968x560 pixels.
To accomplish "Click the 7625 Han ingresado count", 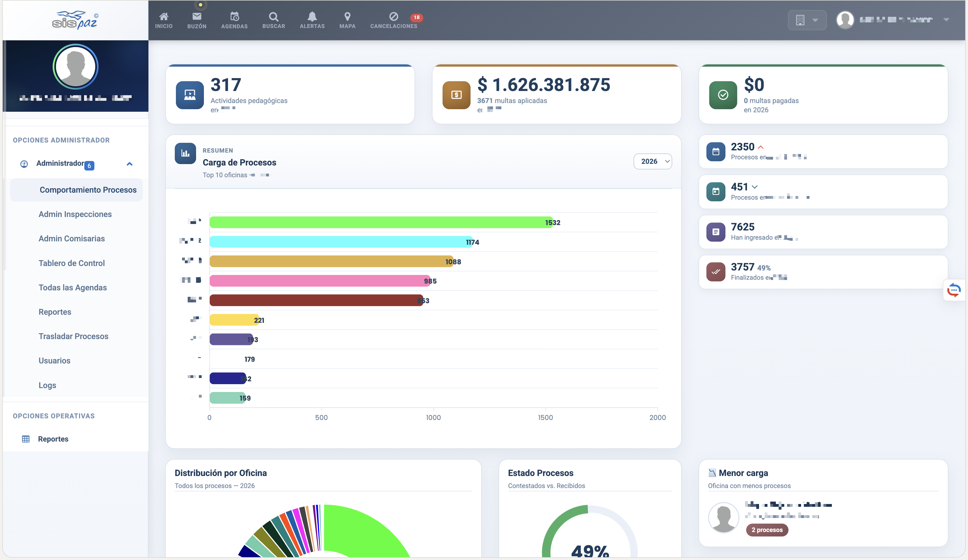I will pos(743,227).
